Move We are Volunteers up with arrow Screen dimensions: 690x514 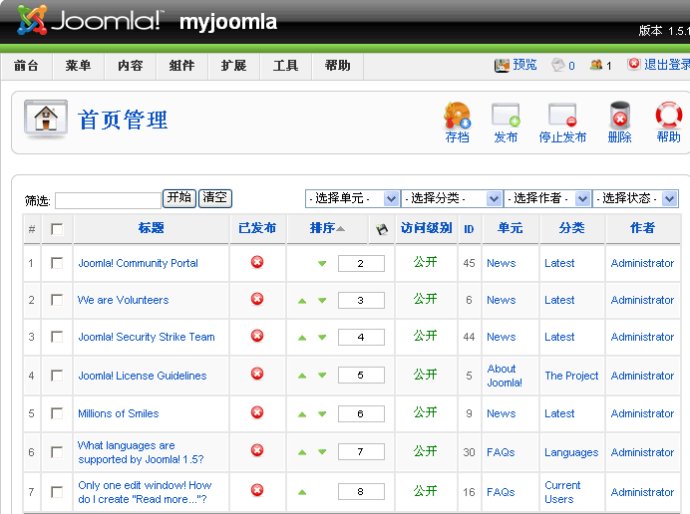tap(302, 301)
